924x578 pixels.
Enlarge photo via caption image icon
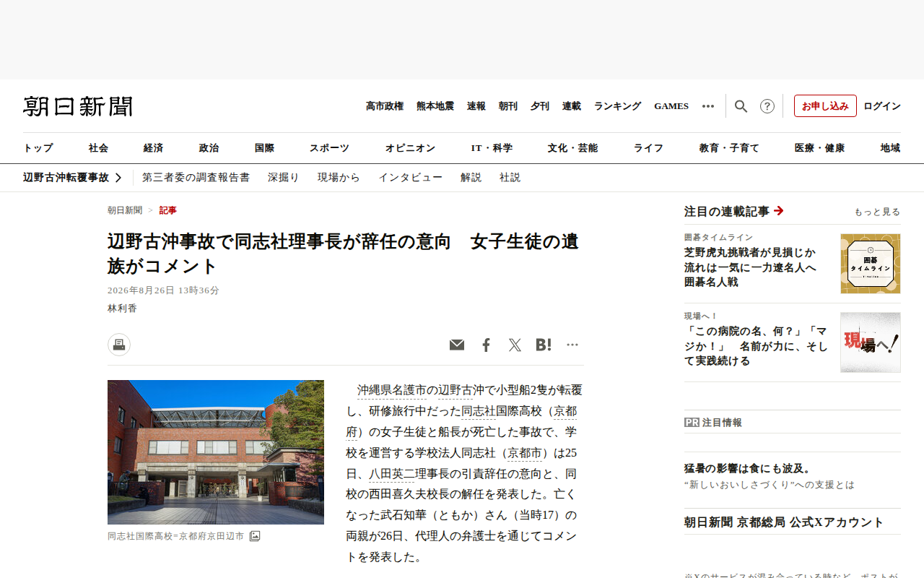tap(255, 536)
